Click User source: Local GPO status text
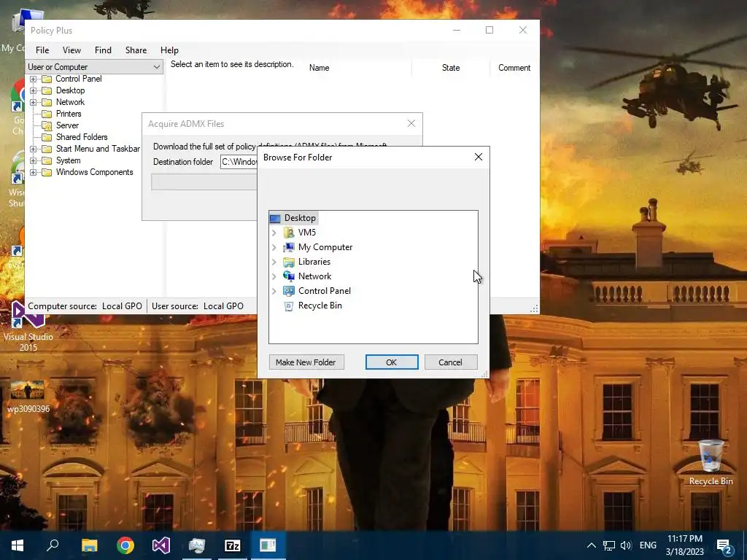This screenshot has height=560, width=747. (x=198, y=306)
